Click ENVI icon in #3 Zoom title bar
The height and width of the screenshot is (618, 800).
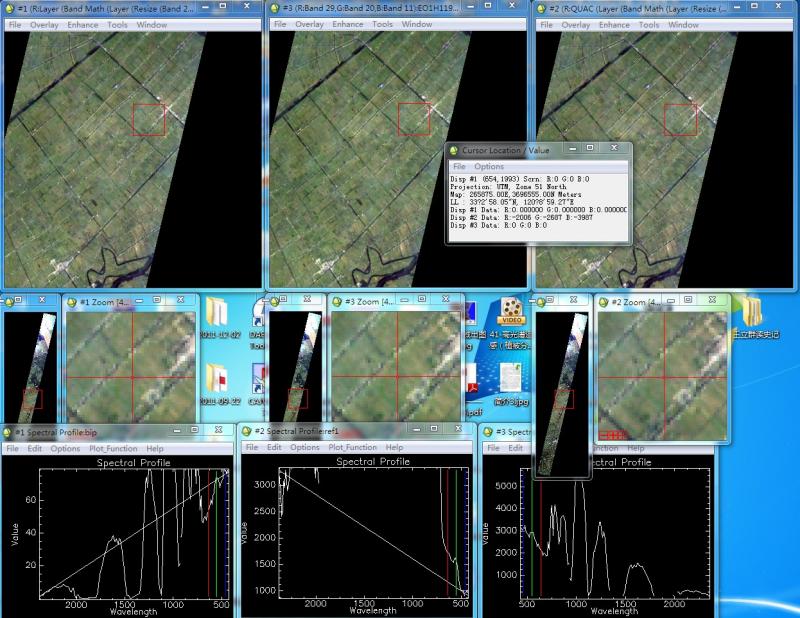point(337,302)
